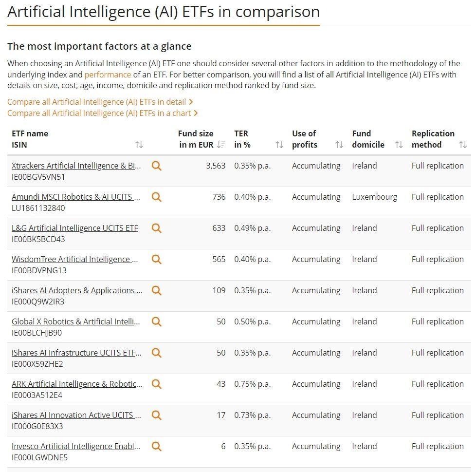Click magnifier icon for iShares AI Adopters ETF
This screenshot has width=476, height=472.
pyautogui.click(x=156, y=291)
